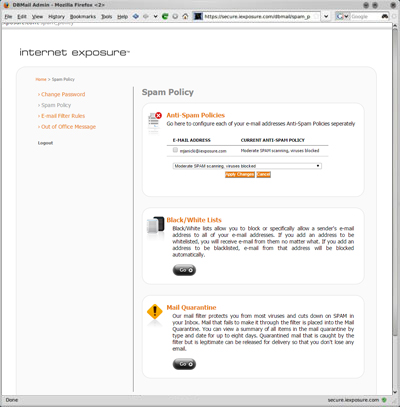Click the Logout link
The width and height of the screenshot is (400, 407).
(x=45, y=143)
